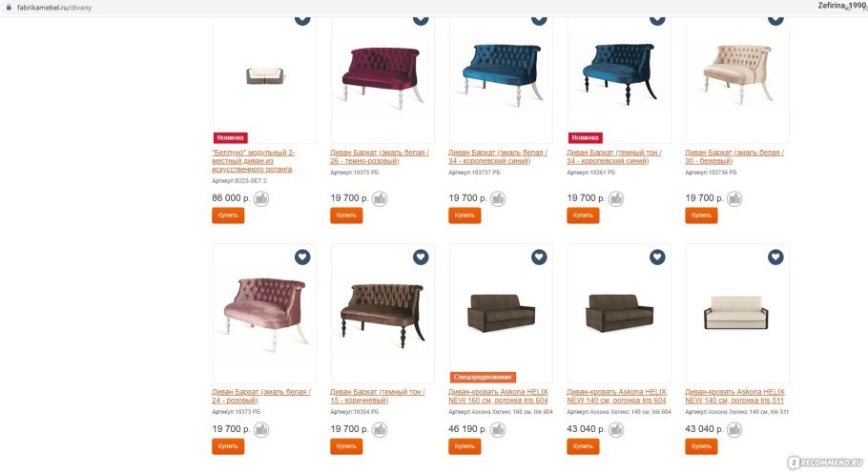The image size is (868, 474).
Task: Click thumbs-up on pink Бархат sofa (24 - розовый)
Action: tap(261, 429)
